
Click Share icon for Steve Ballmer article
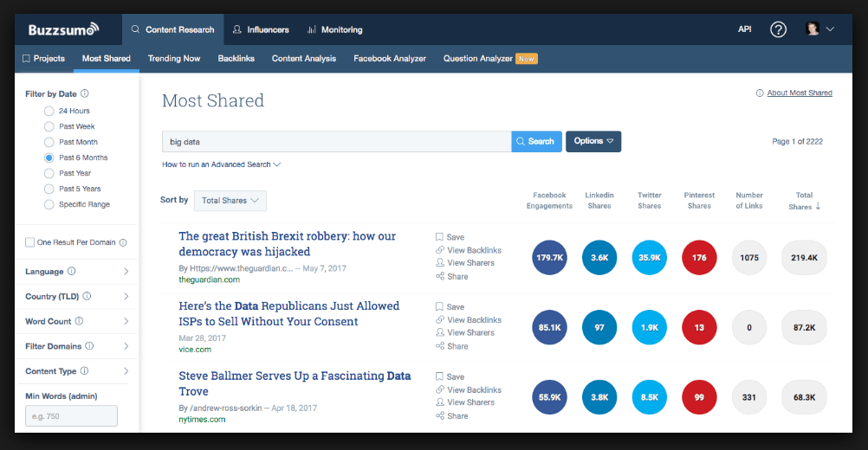tap(439, 415)
